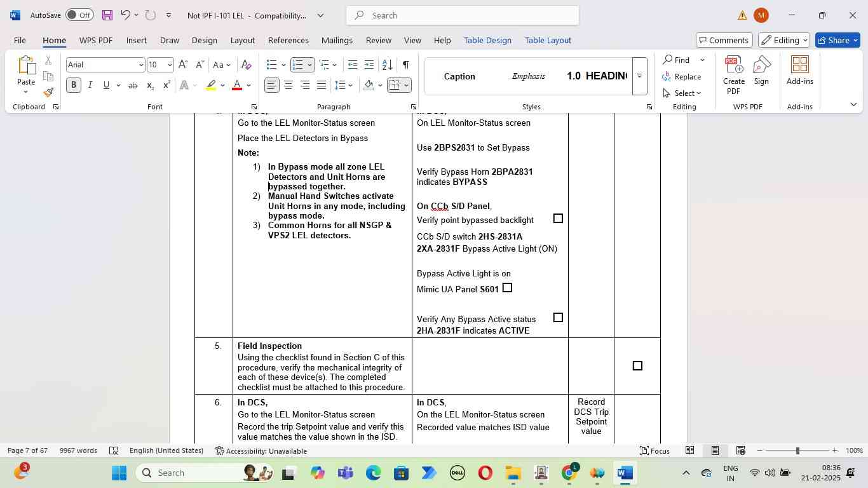
Task: Expand numbering list dropdown arrow
Action: pos(310,65)
